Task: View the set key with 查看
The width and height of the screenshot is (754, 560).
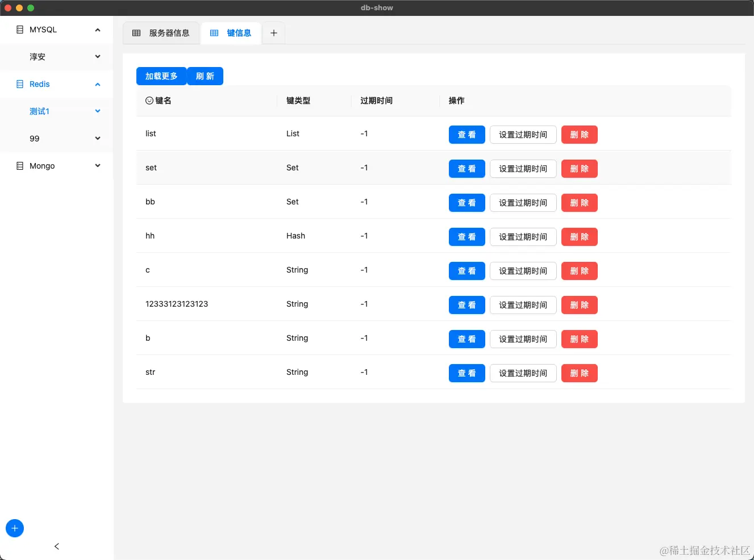Action: tap(467, 169)
